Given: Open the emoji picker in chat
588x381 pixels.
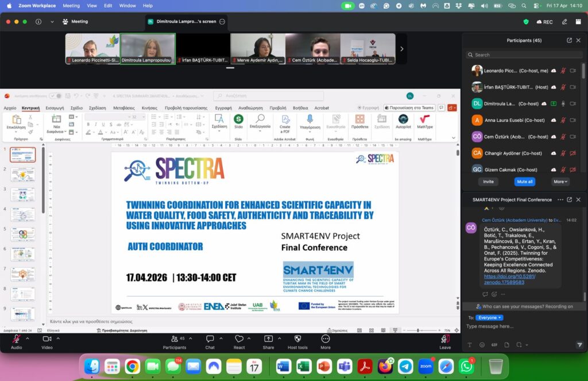Looking at the screenshot, I should click(481, 345).
